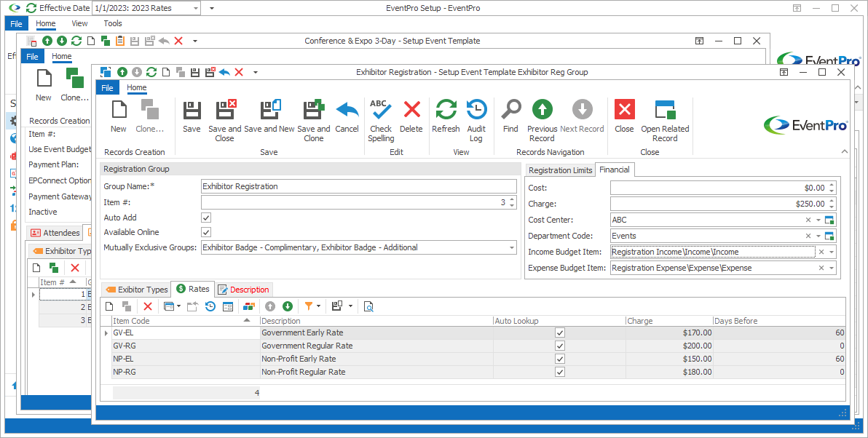This screenshot has width=868, height=438.
Task: Select the Financial tab
Action: tap(615, 170)
